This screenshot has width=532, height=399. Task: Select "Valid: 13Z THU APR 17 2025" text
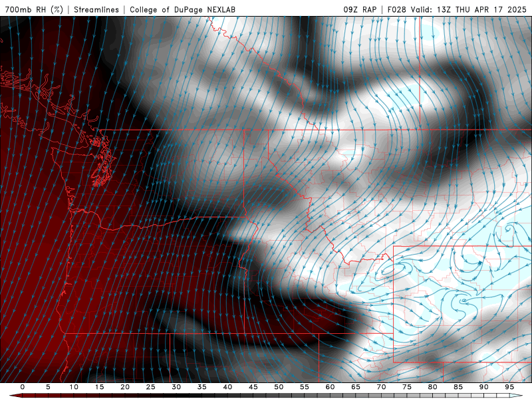(x=469, y=9)
